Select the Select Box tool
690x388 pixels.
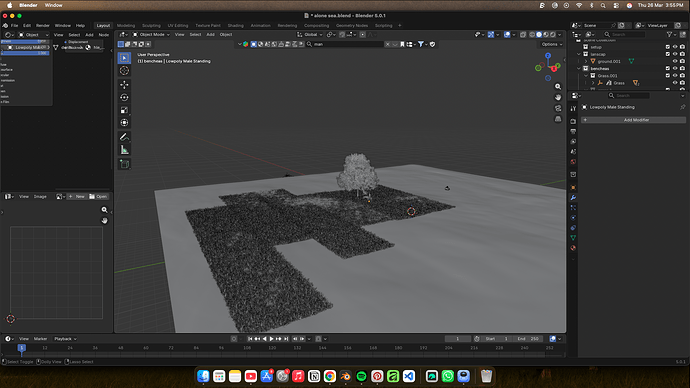[x=125, y=58]
